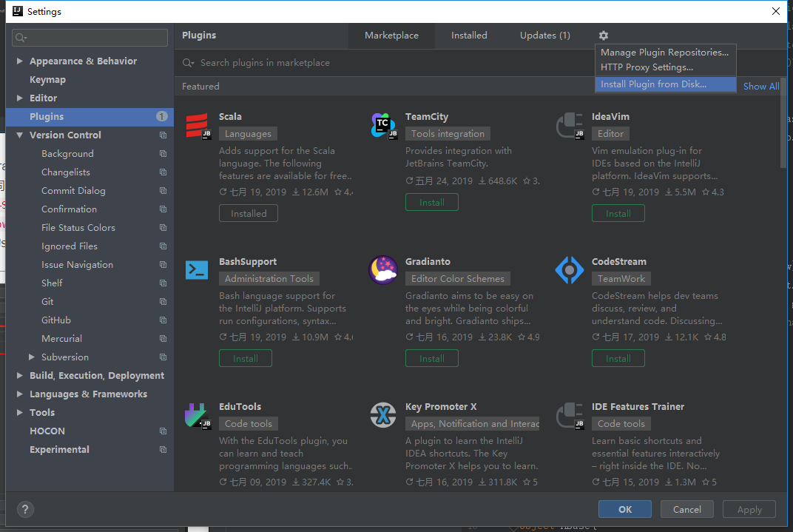Click the BashSupport plugin icon

click(197, 269)
